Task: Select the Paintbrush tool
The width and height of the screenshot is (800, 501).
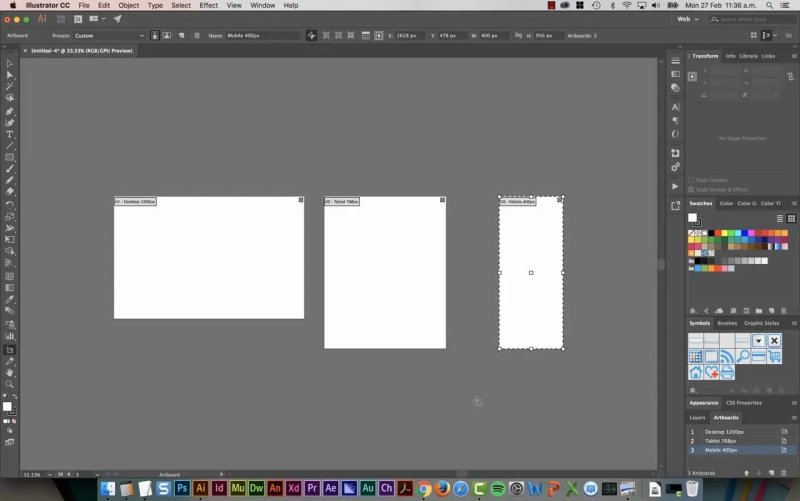Action: (9, 169)
